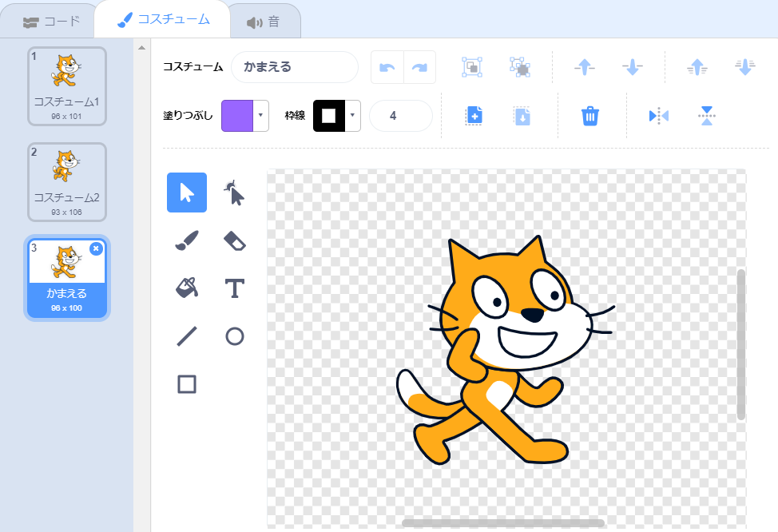Delete selection with trash icon
Viewport: 778px width, 532px height.
click(589, 116)
